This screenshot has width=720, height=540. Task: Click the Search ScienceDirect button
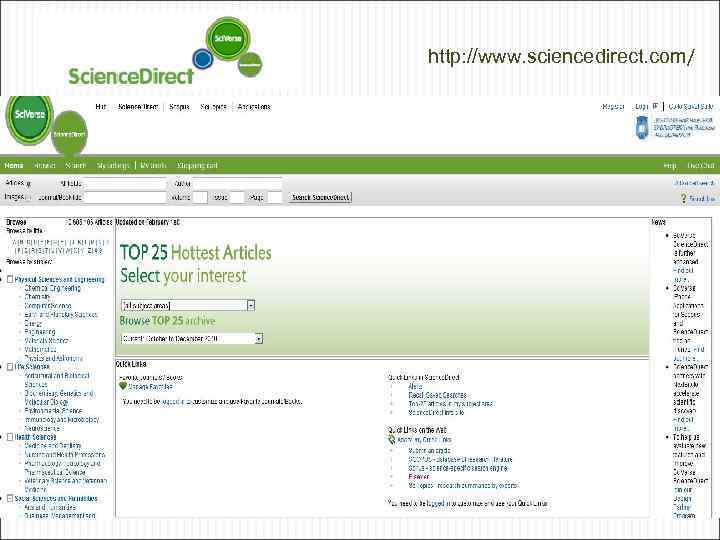(x=321, y=197)
